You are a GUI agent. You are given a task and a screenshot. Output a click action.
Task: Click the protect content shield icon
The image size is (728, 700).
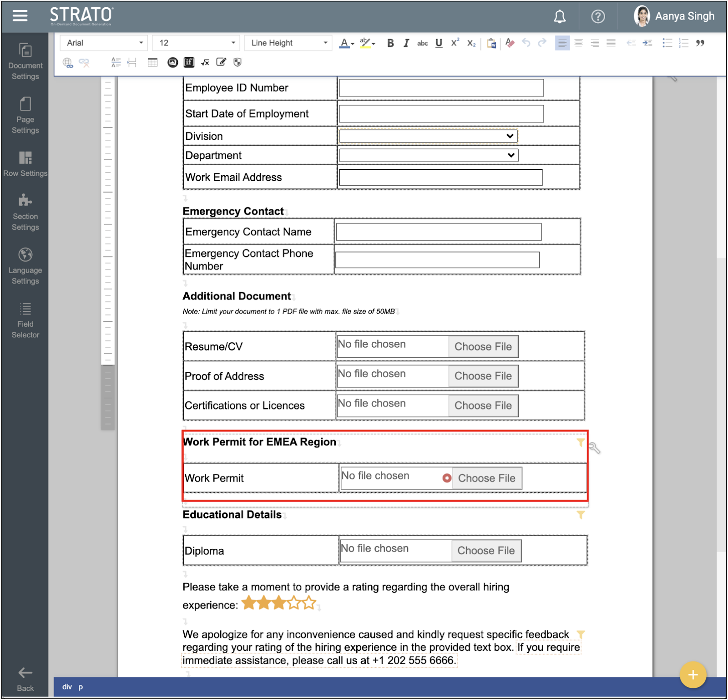click(237, 62)
